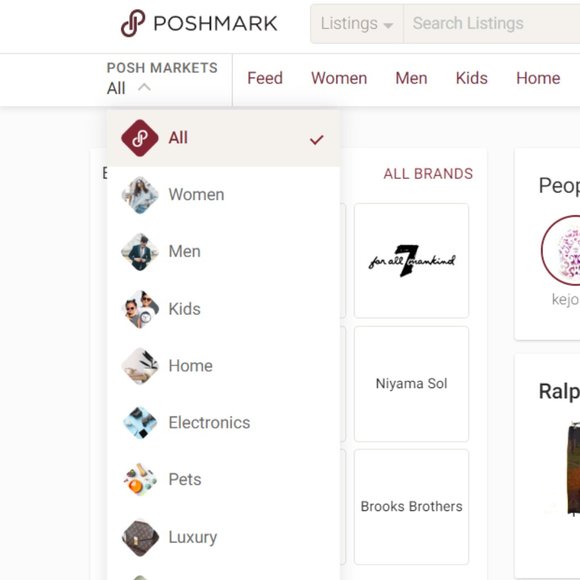Collapse the Posh Markets dropdown chevron
Image resolution: width=580 pixels, height=580 pixels.
pyautogui.click(x=144, y=88)
